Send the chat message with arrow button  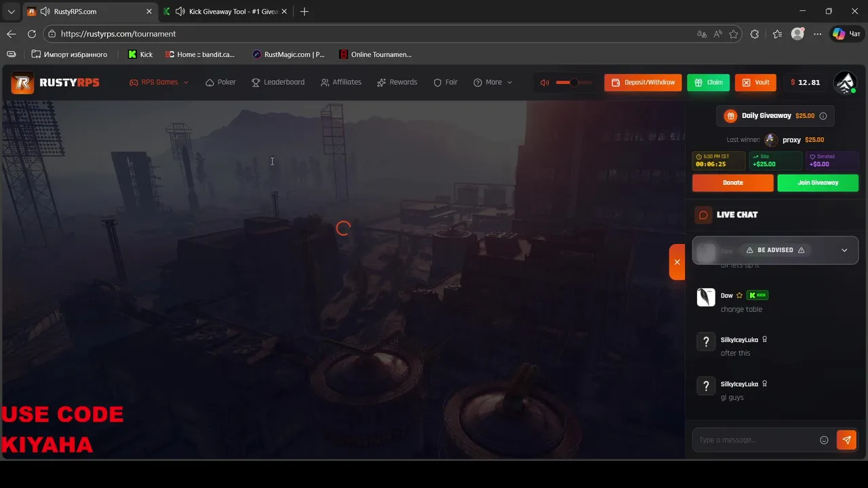(846, 440)
